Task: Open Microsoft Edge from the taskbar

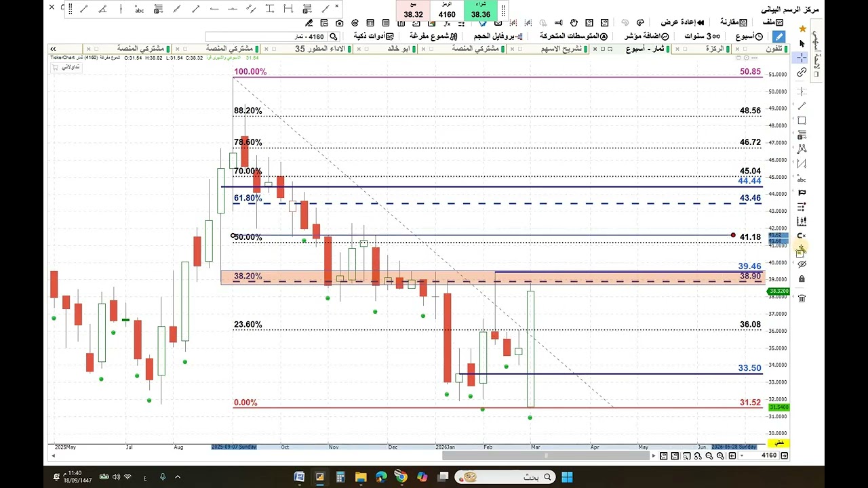Action: click(x=381, y=477)
